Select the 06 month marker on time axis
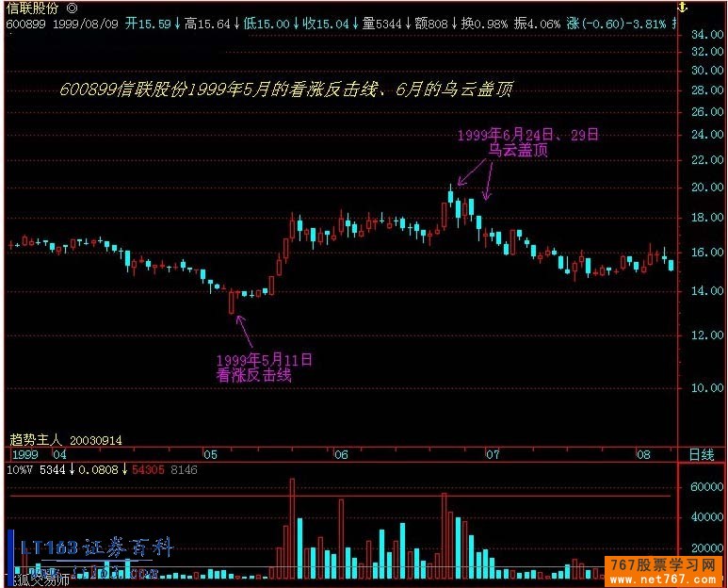Viewport: 728px width, 588px height. tap(340, 454)
